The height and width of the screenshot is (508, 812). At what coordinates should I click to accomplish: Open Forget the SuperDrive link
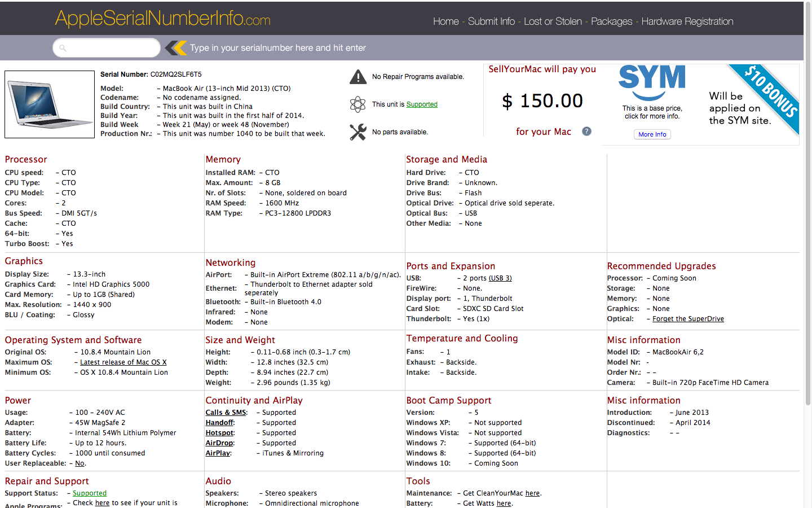[688, 319]
